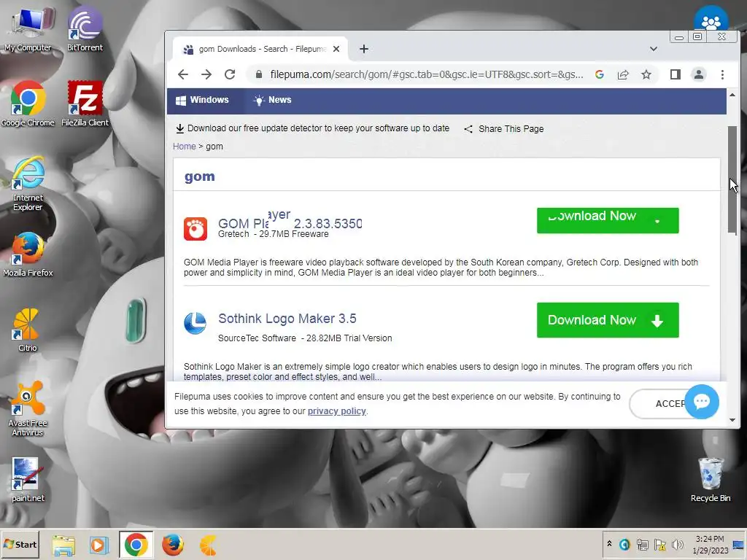
Task: Open the GOM Player 2.3.83.5350 title link
Action: 290,222
